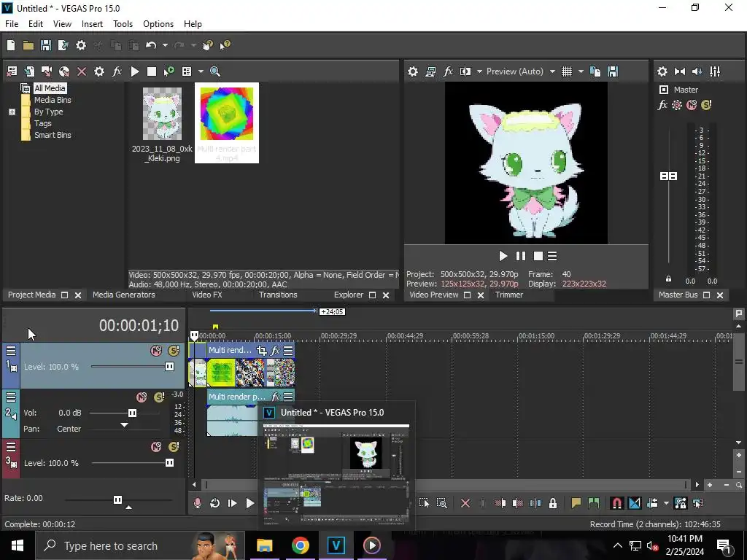The image size is (747, 560).
Task: Pause in the Video Preview transport
Action: click(521, 256)
